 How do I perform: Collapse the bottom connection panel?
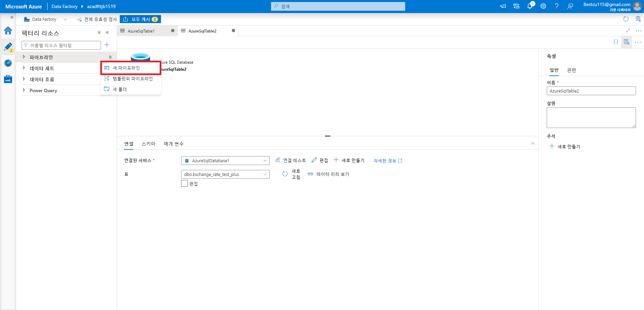533,143
